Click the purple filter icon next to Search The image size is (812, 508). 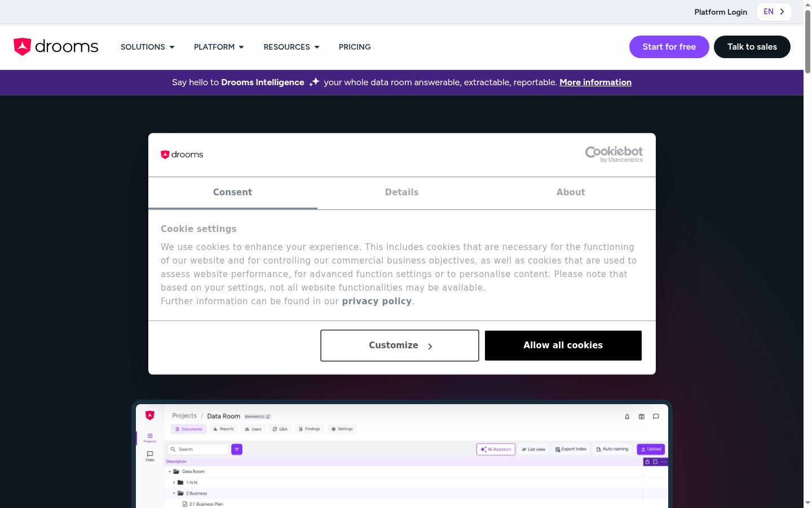237,449
